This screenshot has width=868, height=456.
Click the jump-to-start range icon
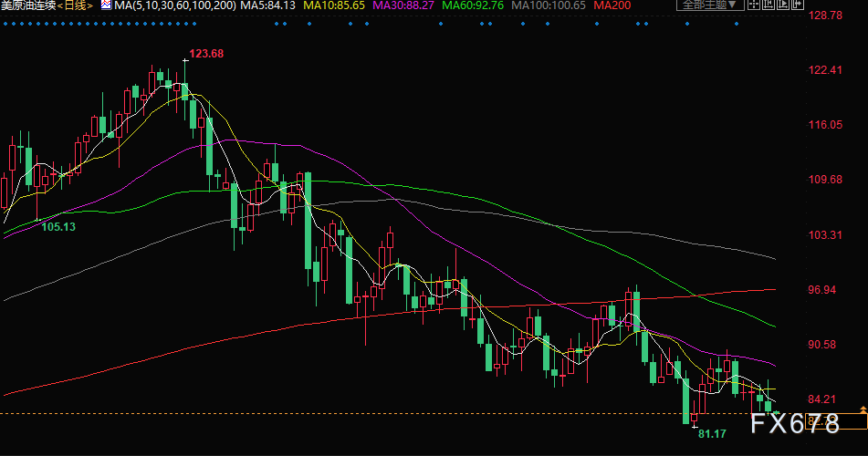pyautogui.click(x=769, y=5)
